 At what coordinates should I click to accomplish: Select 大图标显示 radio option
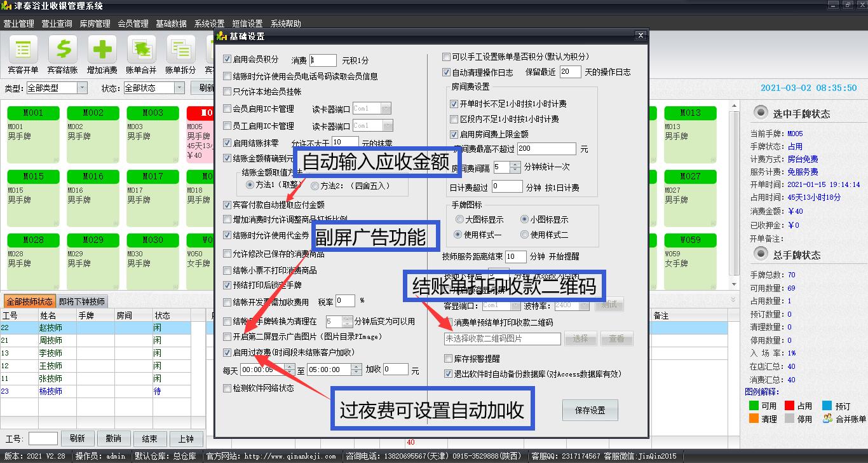tap(459, 219)
